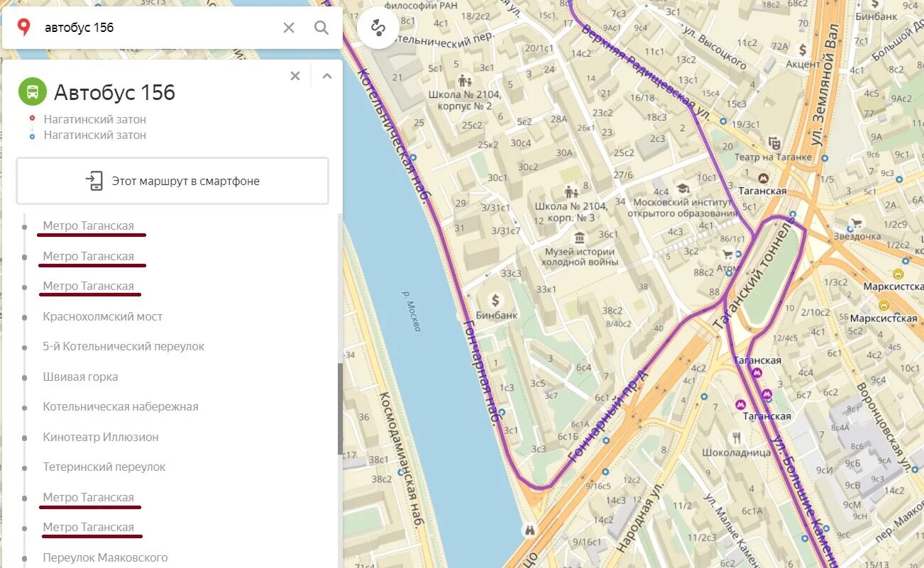Select the Котельническая набережная stop in the list
Screen dimensions: 924x568
[x=121, y=407]
